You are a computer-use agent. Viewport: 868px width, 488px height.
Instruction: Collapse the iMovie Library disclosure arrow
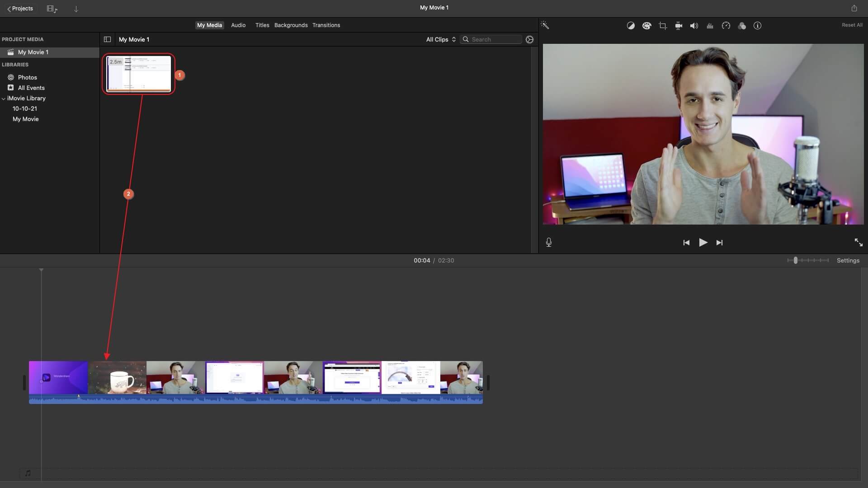coord(4,99)
